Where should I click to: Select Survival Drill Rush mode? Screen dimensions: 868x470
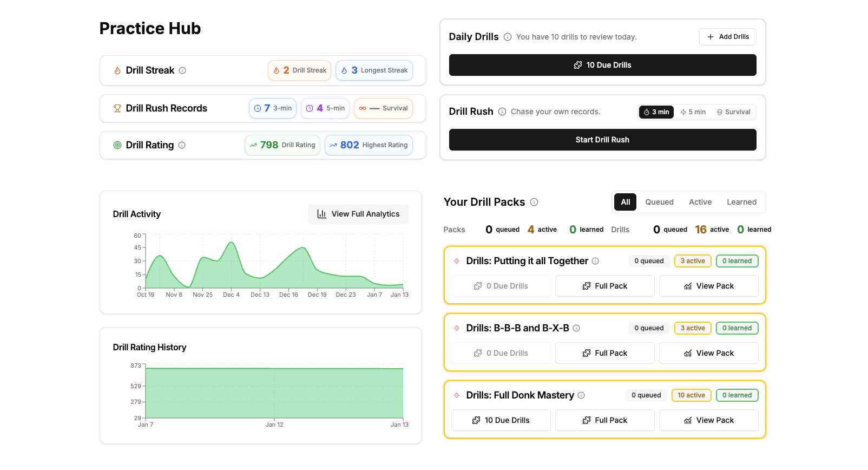[734, 112]
